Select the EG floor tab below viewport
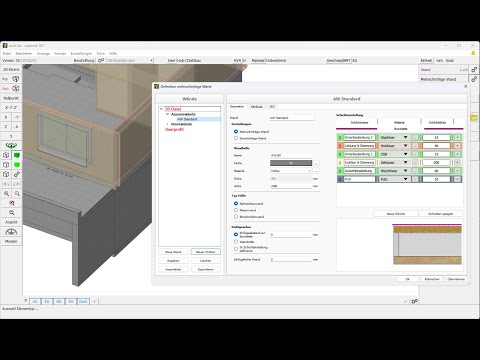 [x=47, y=301]
